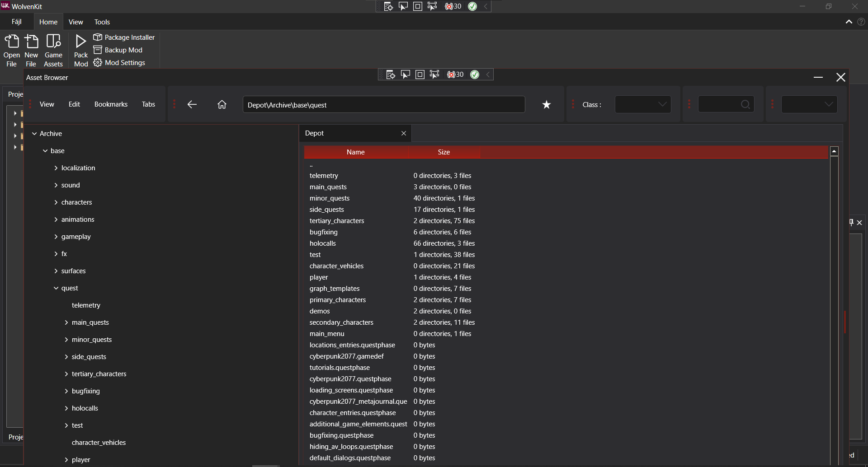Collapse the ribbon with up chevron

(x=849, y=22)
